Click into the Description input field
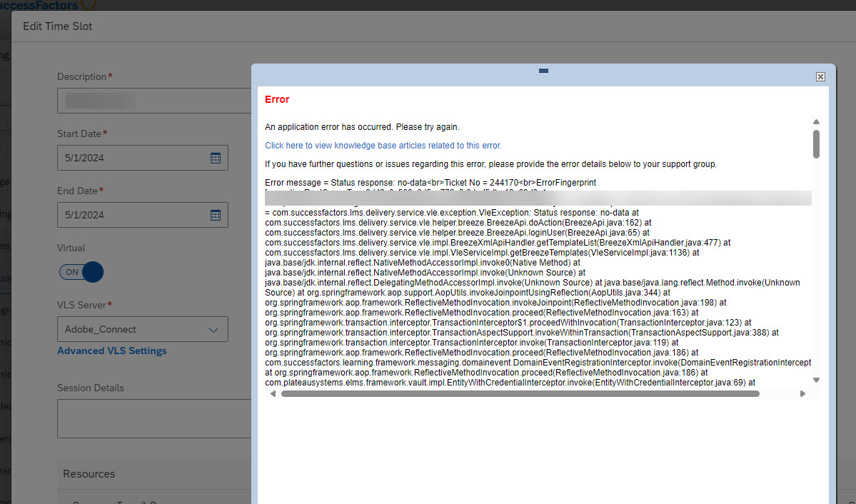 154,101
